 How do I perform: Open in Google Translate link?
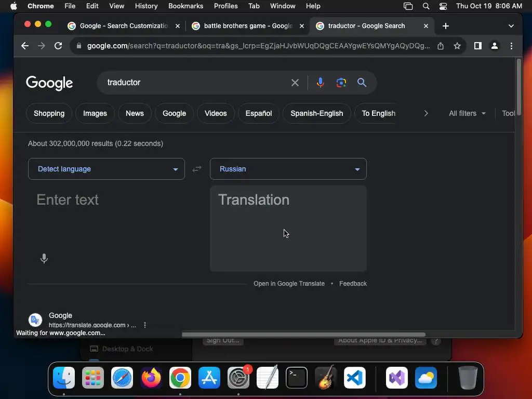coord(289,284)
